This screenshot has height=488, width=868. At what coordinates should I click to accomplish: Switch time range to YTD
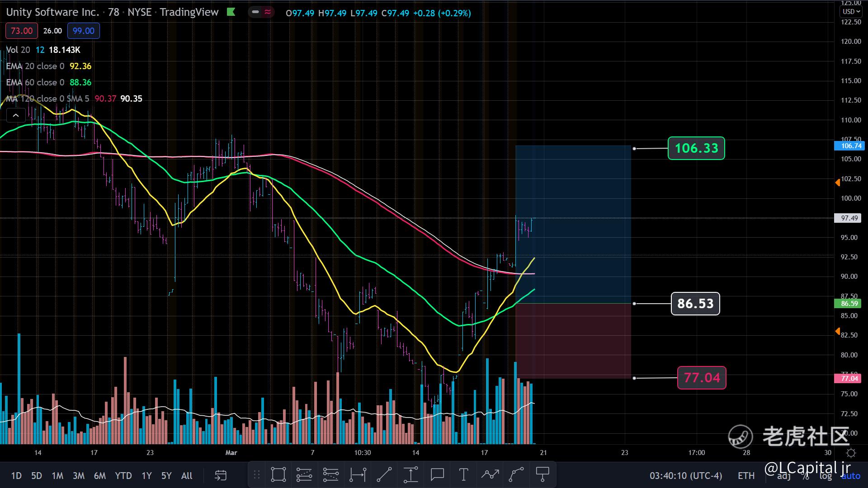coord(123,476)
